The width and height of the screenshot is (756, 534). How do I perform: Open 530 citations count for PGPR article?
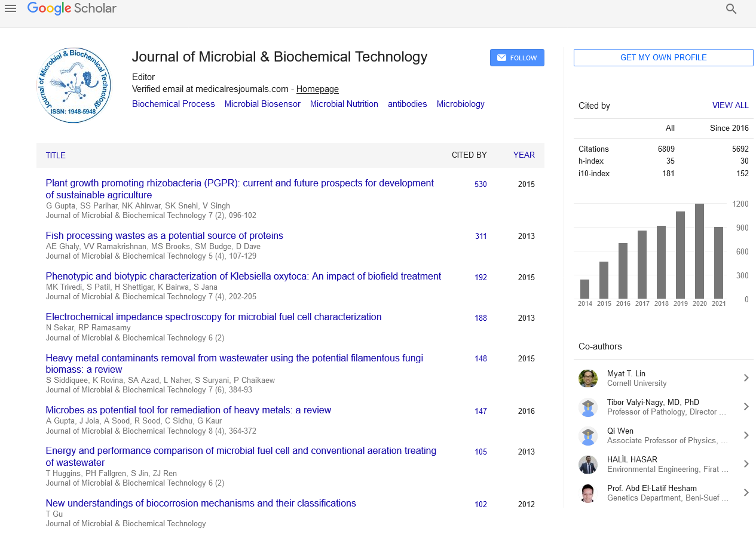click(480, 185)
